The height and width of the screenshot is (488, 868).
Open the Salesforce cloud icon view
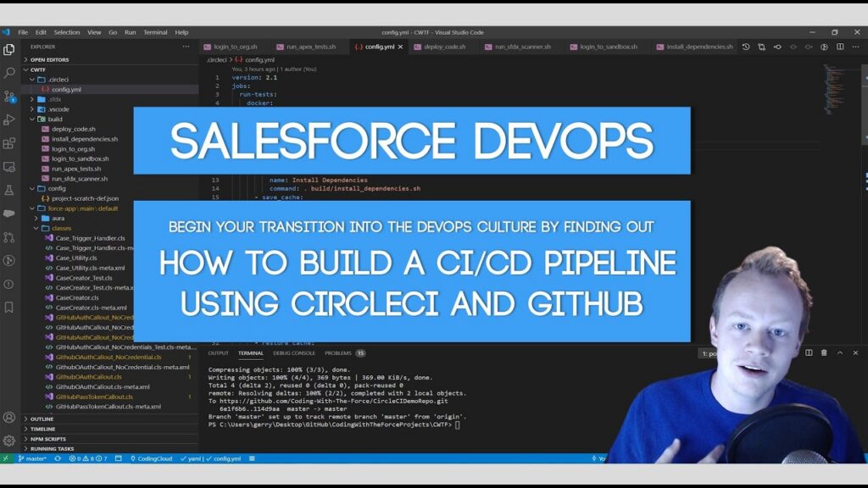pos(8,213)
